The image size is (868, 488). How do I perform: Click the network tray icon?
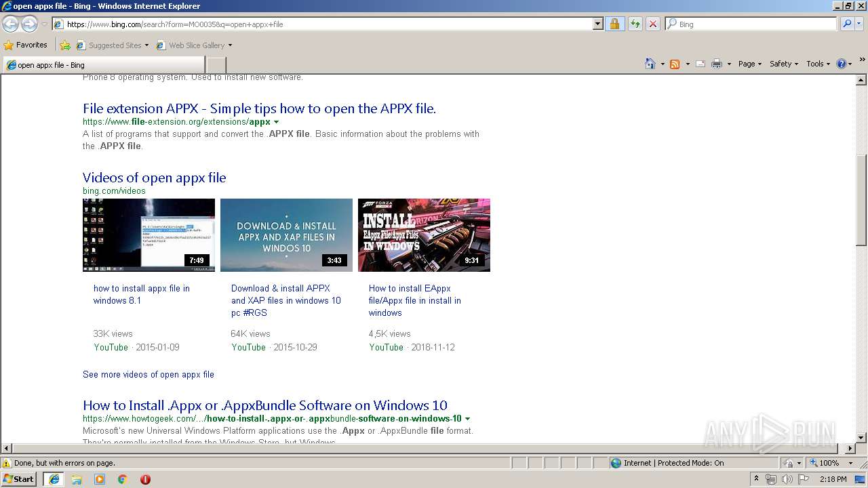tap(771, 479)
